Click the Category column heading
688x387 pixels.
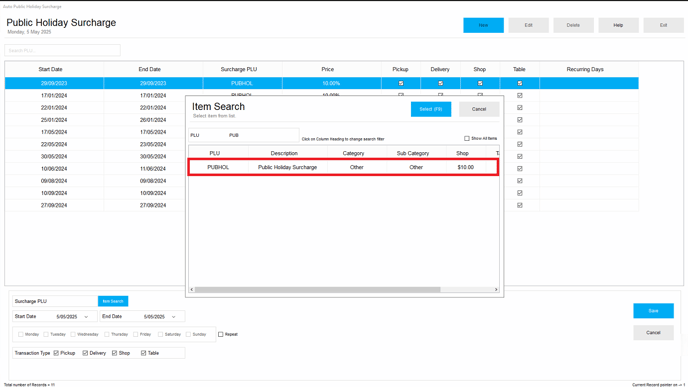pos(353,153)
